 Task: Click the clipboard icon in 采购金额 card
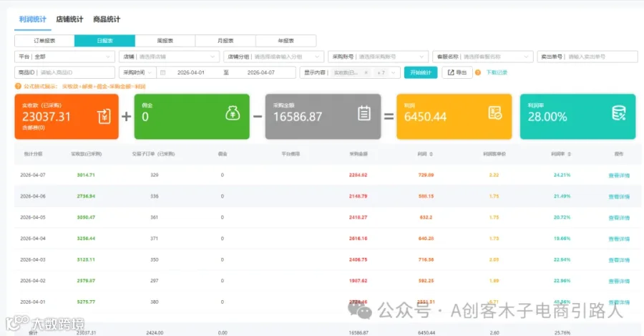[364, 113]
